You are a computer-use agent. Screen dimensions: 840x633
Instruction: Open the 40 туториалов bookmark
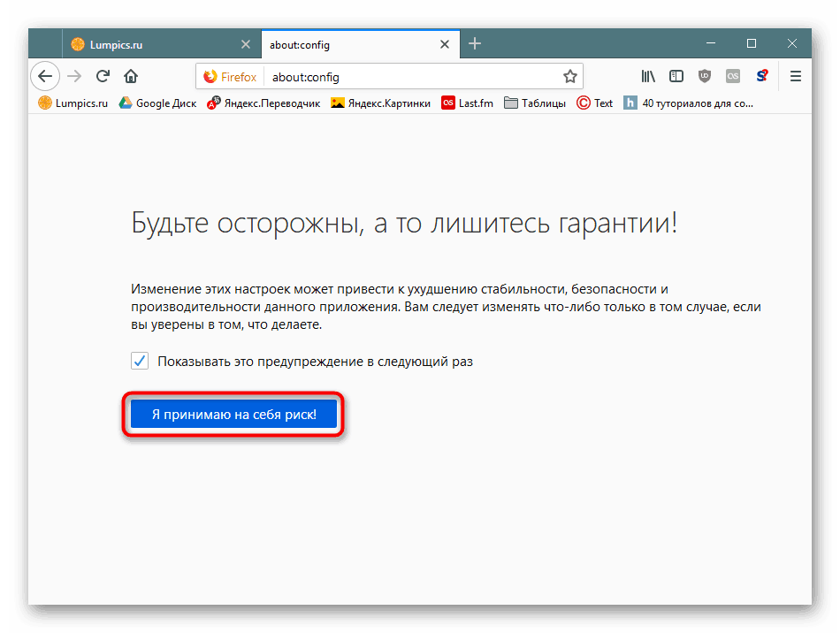coord(689,103)
